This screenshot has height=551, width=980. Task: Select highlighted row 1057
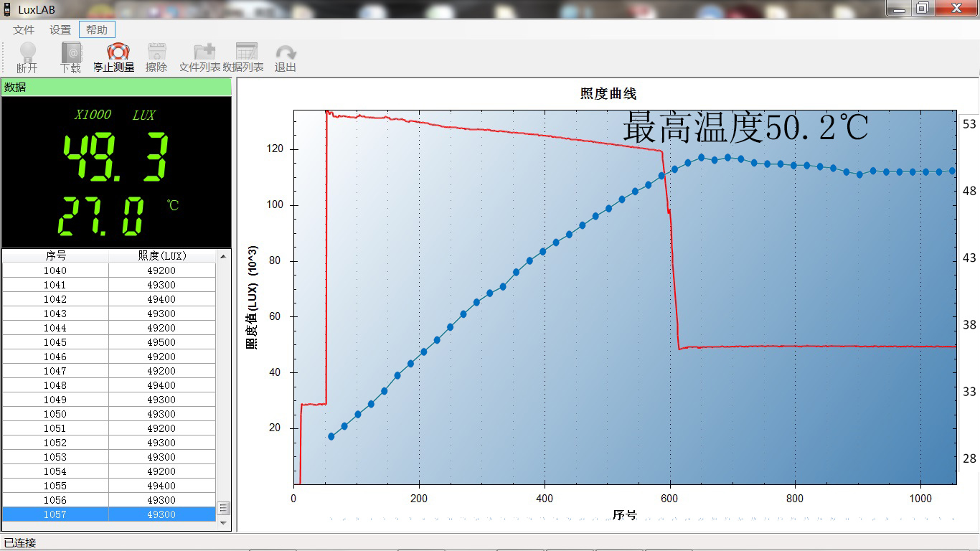[109, 514]
